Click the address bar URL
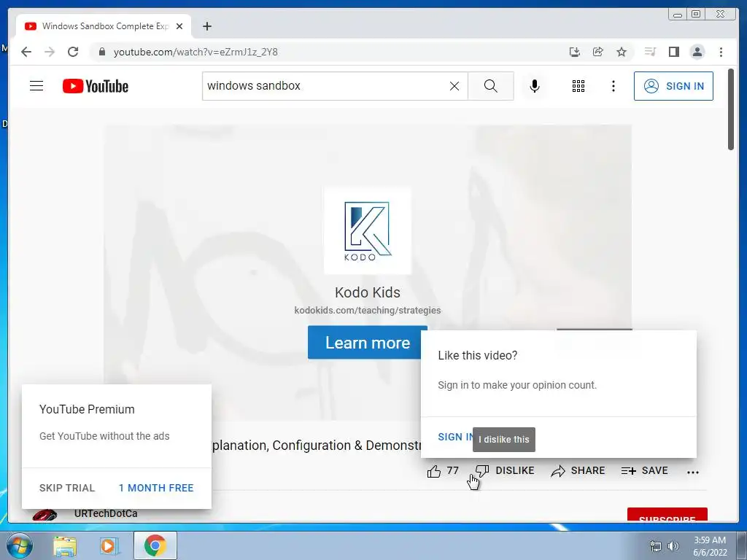The width and height of the screenshot is (747, 560). pyautogui.click(x=196, y=52)
